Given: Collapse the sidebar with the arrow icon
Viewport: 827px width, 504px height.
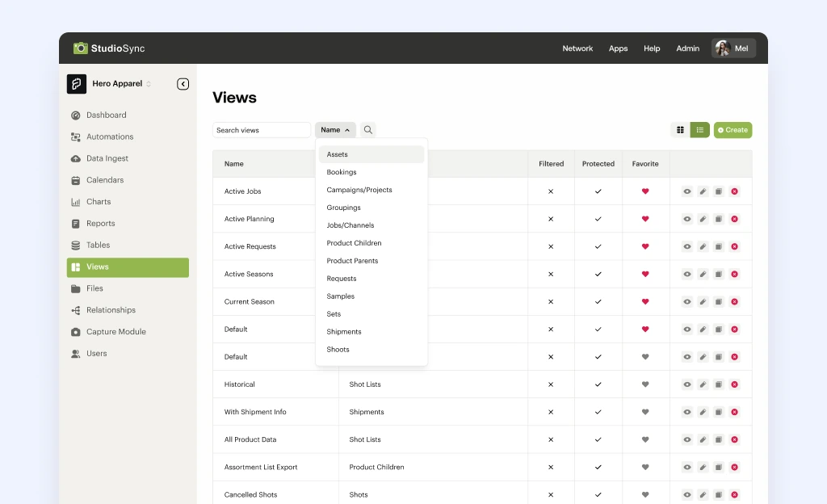Looking at the screenshot, I should (183, 84).
